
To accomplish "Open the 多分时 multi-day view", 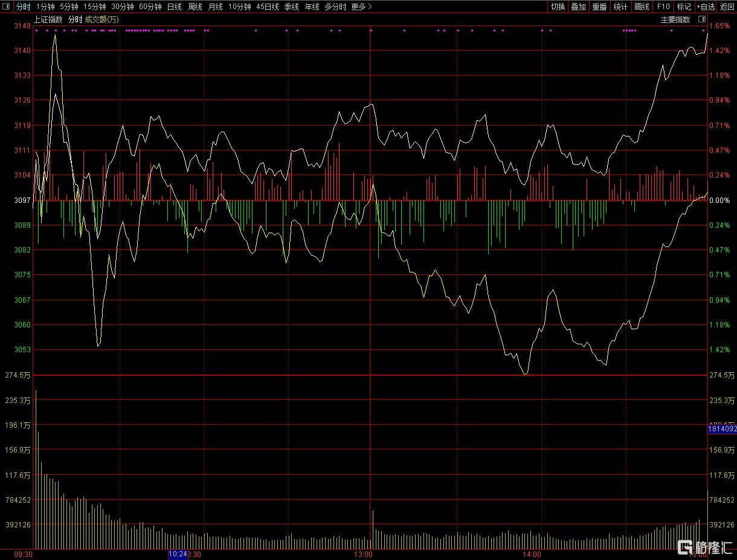I will (335, 7).
